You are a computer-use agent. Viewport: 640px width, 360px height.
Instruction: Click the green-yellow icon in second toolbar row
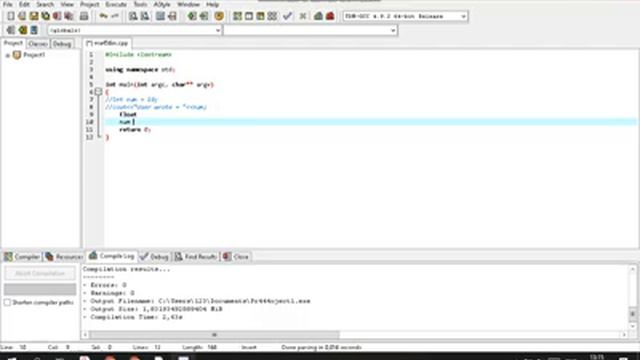tap(22, 30)
